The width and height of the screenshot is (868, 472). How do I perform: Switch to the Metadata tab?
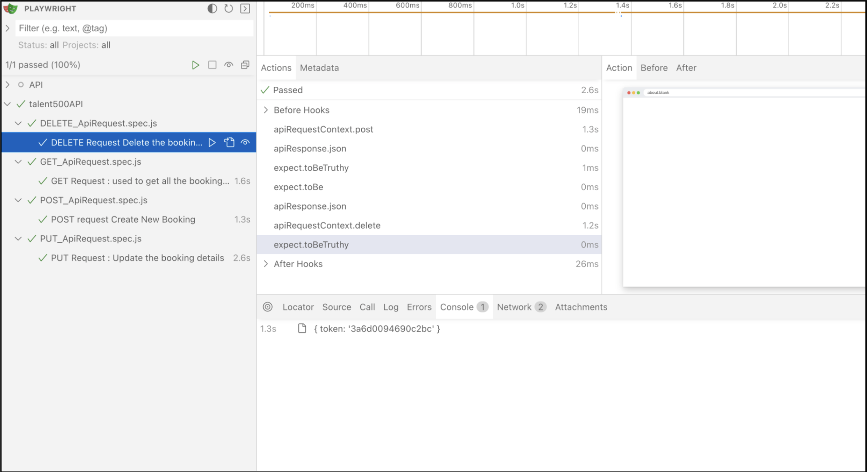tap(319, 68)
